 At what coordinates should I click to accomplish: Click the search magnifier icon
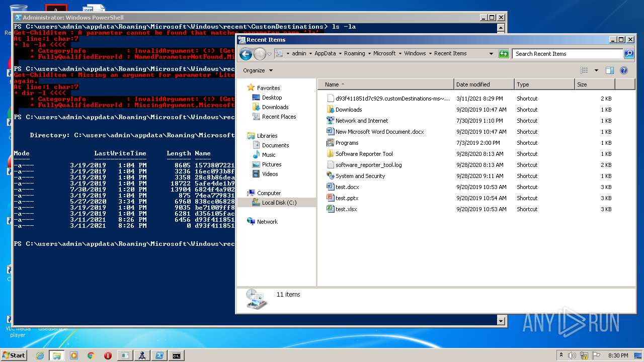pyautogui.click(x=629, y=54)
